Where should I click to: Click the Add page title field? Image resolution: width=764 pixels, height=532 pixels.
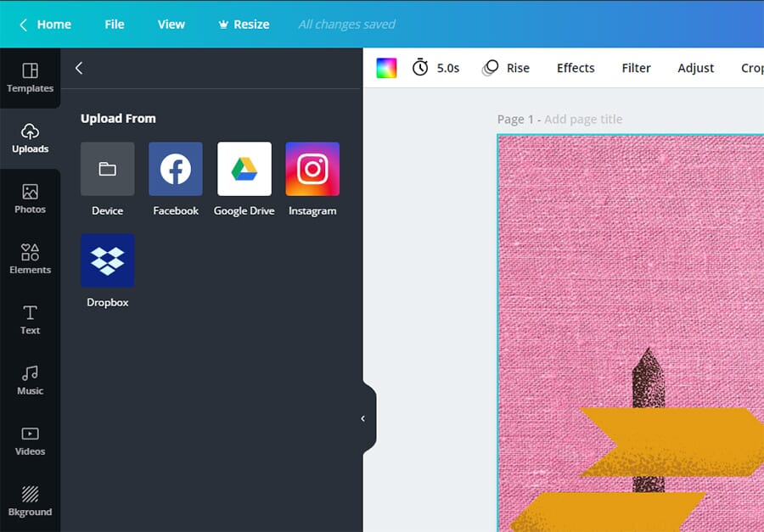coord(583,120)
